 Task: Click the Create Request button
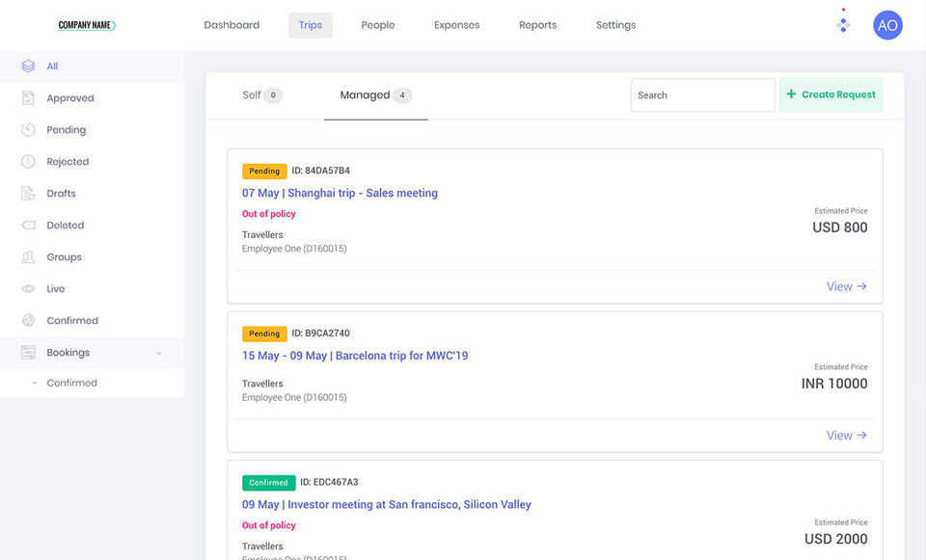pos(831,94)
